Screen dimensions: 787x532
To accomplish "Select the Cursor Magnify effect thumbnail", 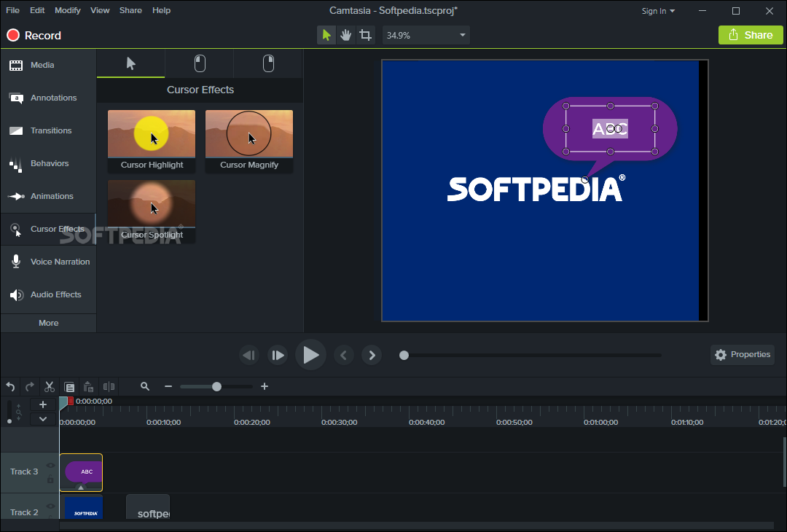I will pyautogui.click(x=249, y=141).
